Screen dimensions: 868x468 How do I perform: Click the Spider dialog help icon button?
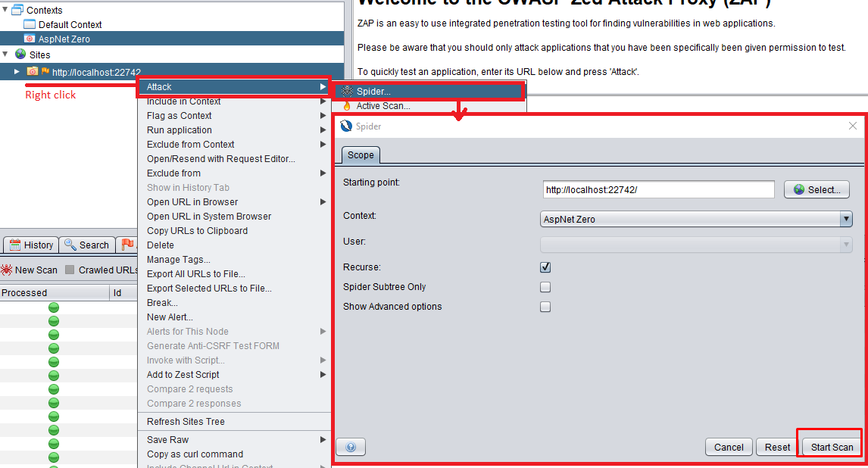coord(351,447)
